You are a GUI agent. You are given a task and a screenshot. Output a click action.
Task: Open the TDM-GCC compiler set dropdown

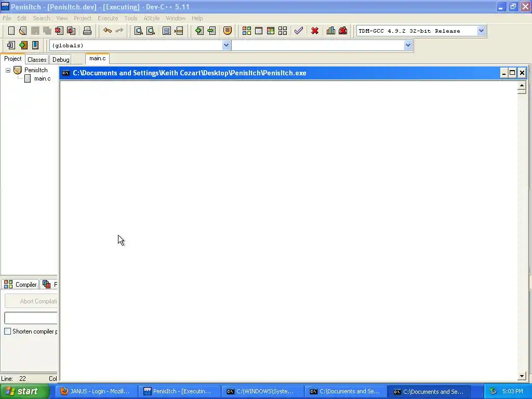481,31
